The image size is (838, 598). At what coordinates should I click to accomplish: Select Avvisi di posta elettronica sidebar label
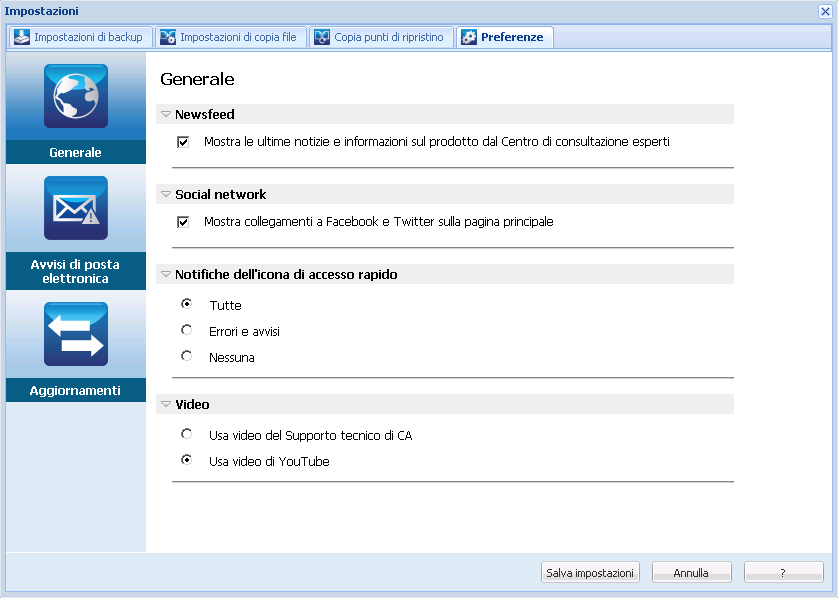(x=75, y=271)
